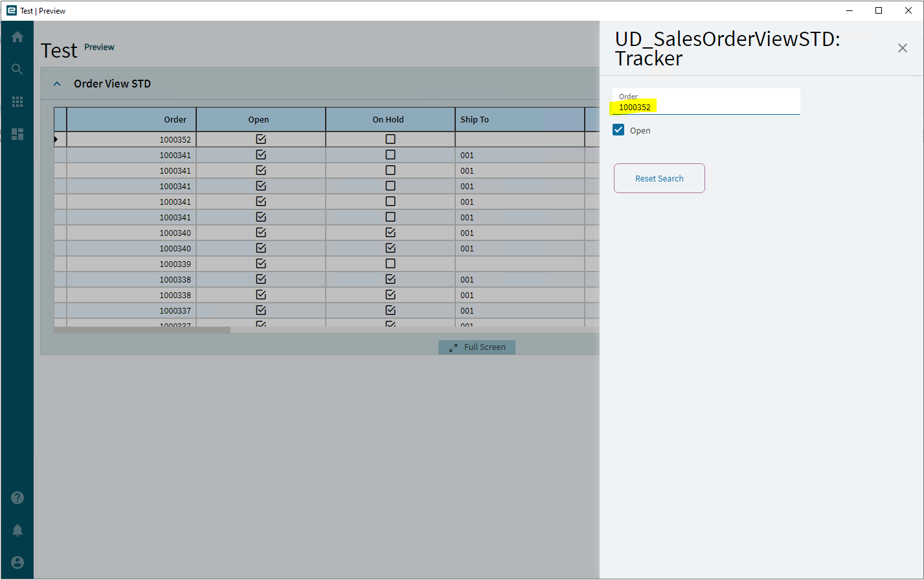Image resolution: width=924 pixels, height=580 pixels.
Task: Open the dashboard tiles icon
Action: tap(17, 134)
